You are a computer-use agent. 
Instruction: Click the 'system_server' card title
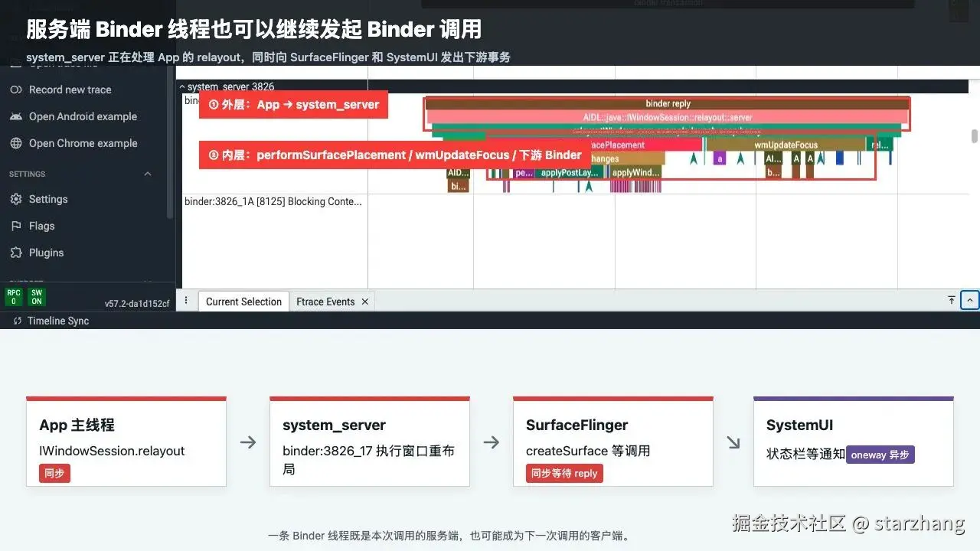coord(334,425)
